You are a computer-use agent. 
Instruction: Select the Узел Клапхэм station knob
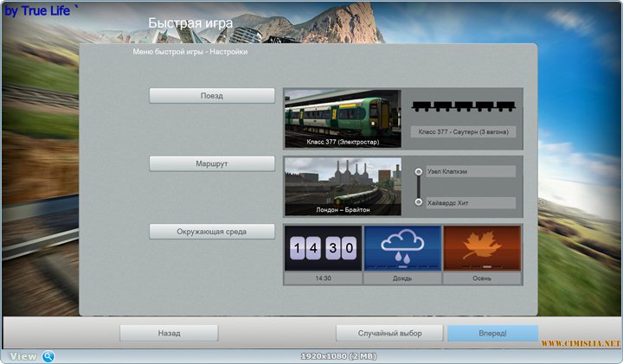click(x=419, y=171)
